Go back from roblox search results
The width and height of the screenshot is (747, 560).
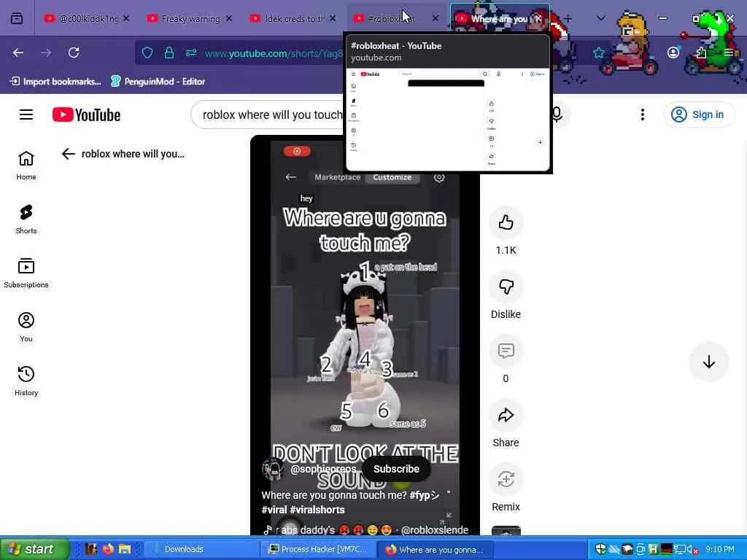tap(69, 154)
